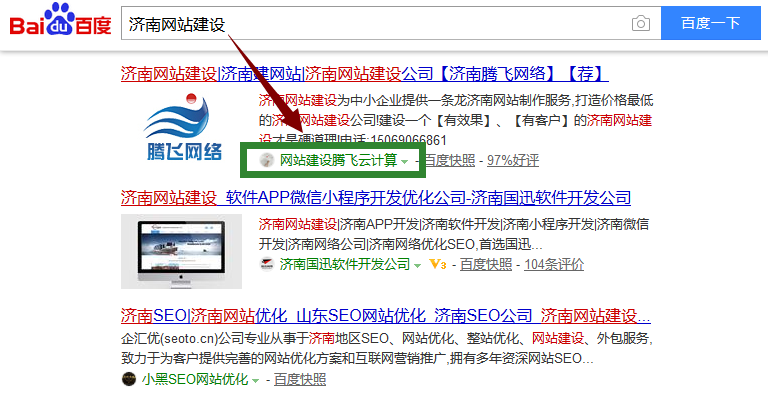Open 百度快照 for the first result

(x=449, y=160)
